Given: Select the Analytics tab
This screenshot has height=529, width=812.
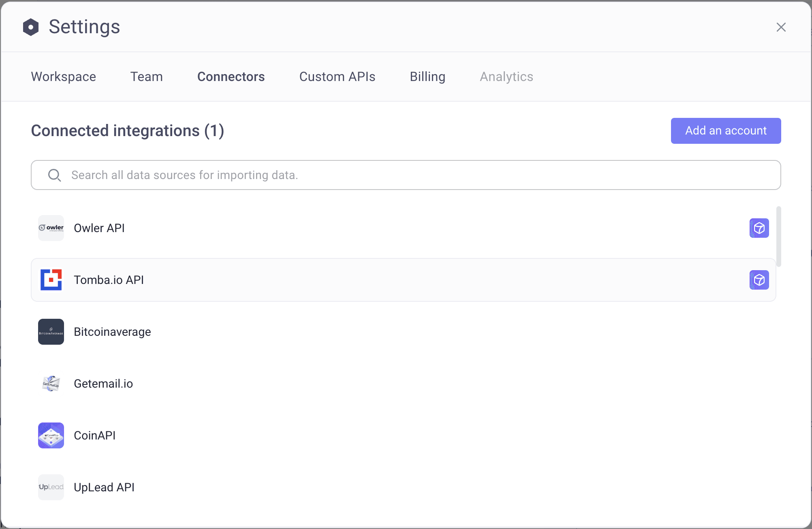Looking at the screenshot, I should (x=506, y=77).
